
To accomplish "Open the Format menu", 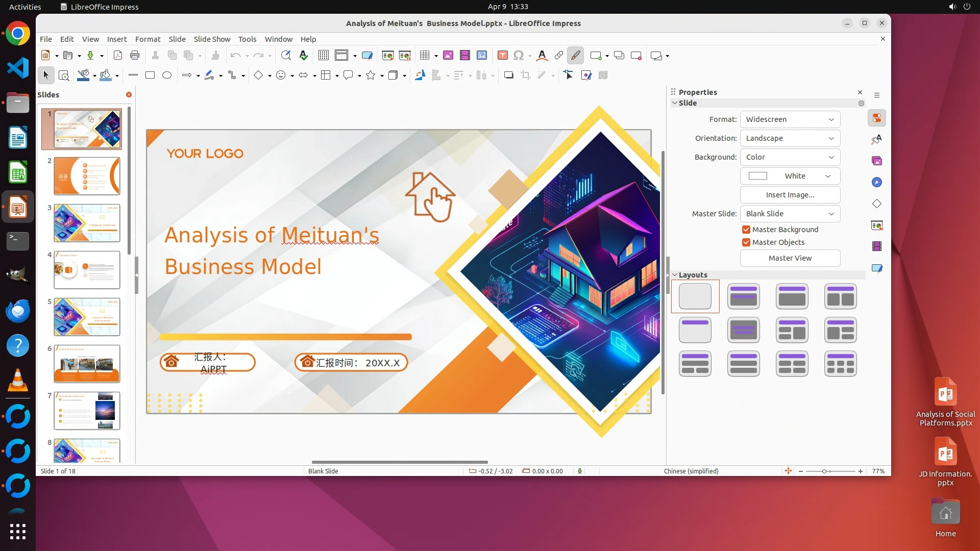I will tap(148, 39).
